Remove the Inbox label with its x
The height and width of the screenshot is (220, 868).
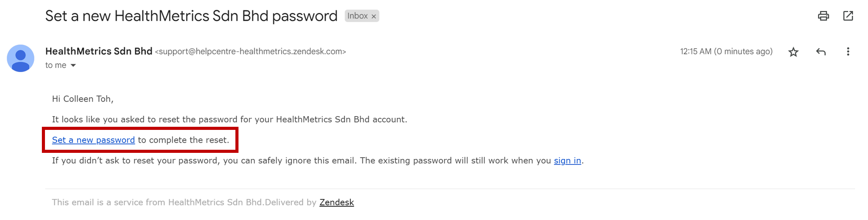(x=374, y=16)
